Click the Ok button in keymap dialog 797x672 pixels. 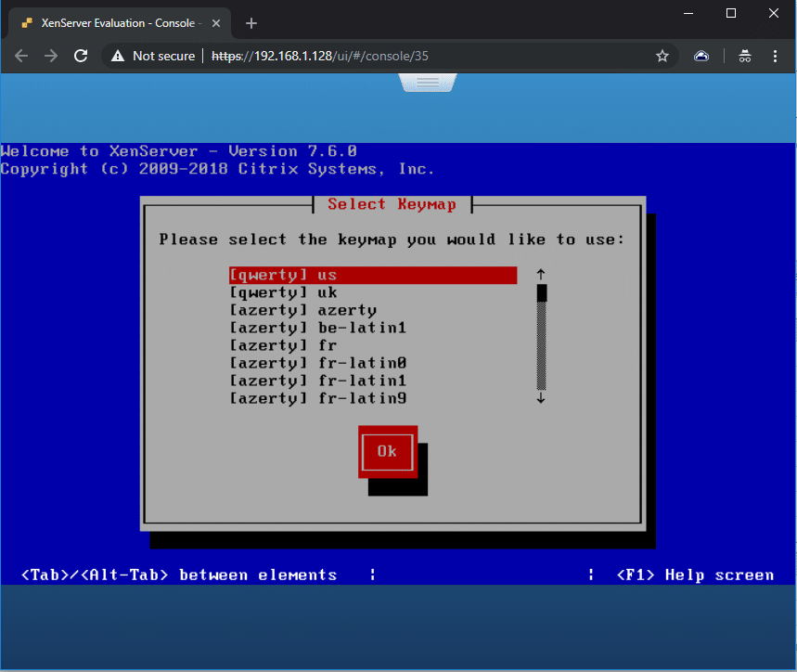(388, 452)
